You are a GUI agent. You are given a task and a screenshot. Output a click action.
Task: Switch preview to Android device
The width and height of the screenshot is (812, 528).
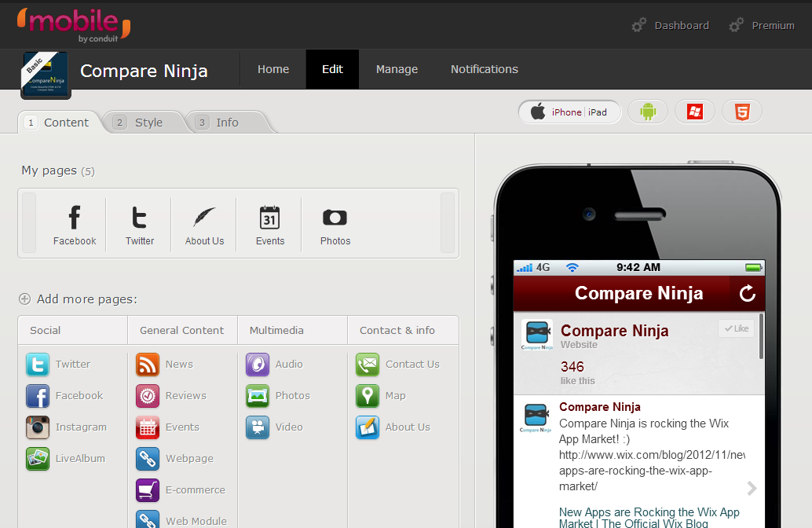(648, 112)
